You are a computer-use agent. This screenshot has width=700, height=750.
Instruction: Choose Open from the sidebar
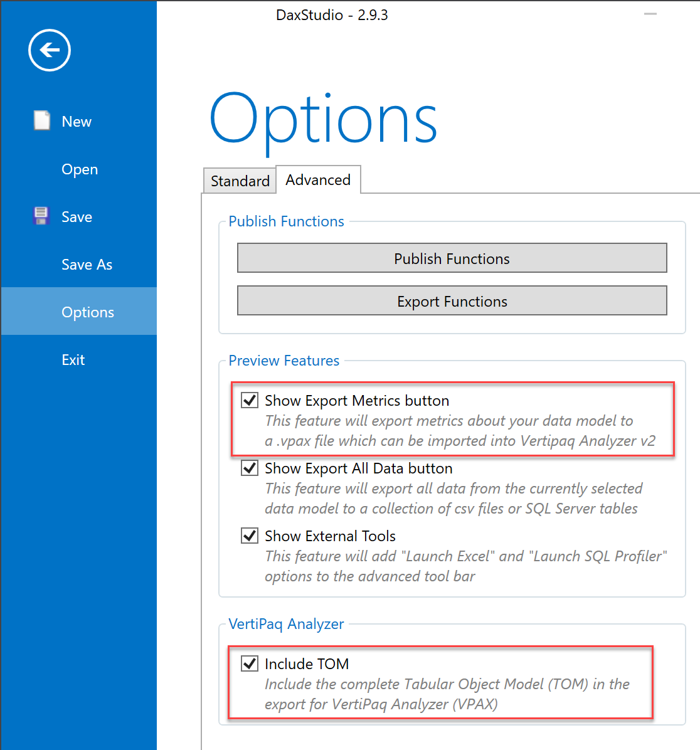pos(79,169)
